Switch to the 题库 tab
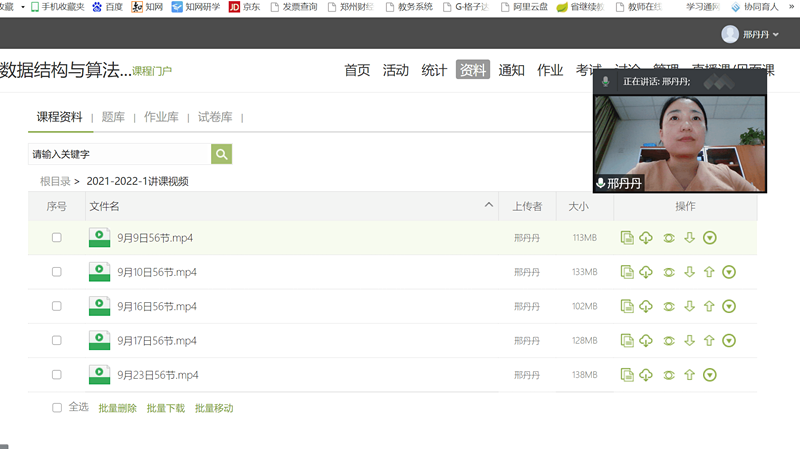The width and height of the screenshot is (800, 449). point(113,117)
